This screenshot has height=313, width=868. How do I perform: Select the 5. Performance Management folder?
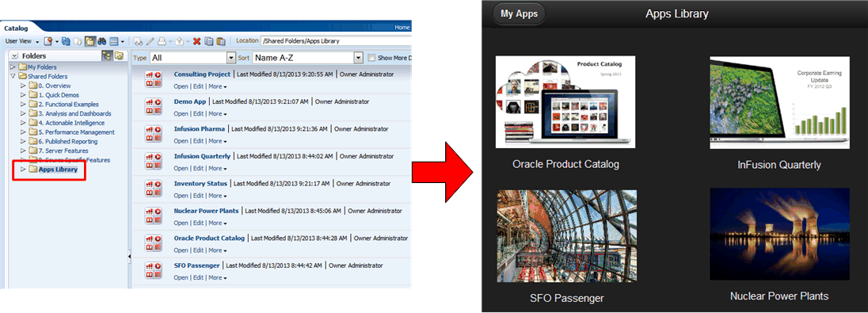point(76,132)
